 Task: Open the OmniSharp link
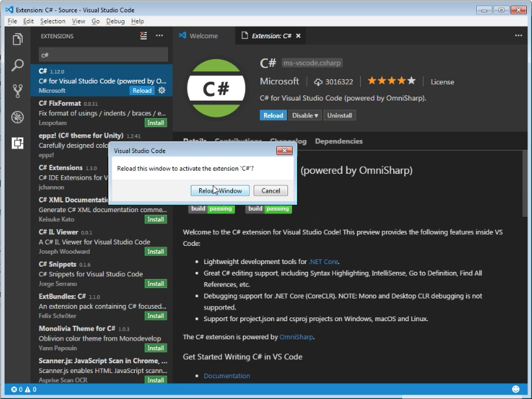(296, 337)
